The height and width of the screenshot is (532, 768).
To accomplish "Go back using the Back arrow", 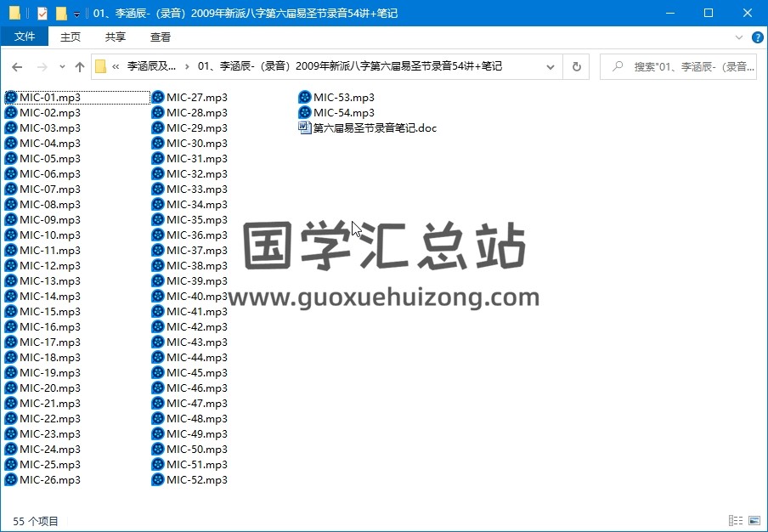I will 17,66.
